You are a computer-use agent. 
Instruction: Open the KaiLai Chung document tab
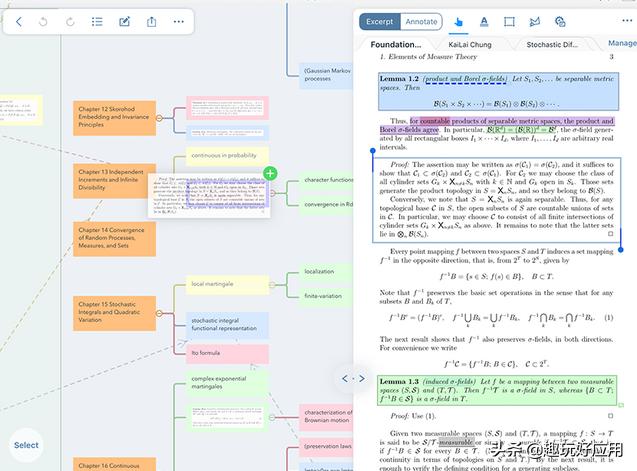click(x=470, y=45)
